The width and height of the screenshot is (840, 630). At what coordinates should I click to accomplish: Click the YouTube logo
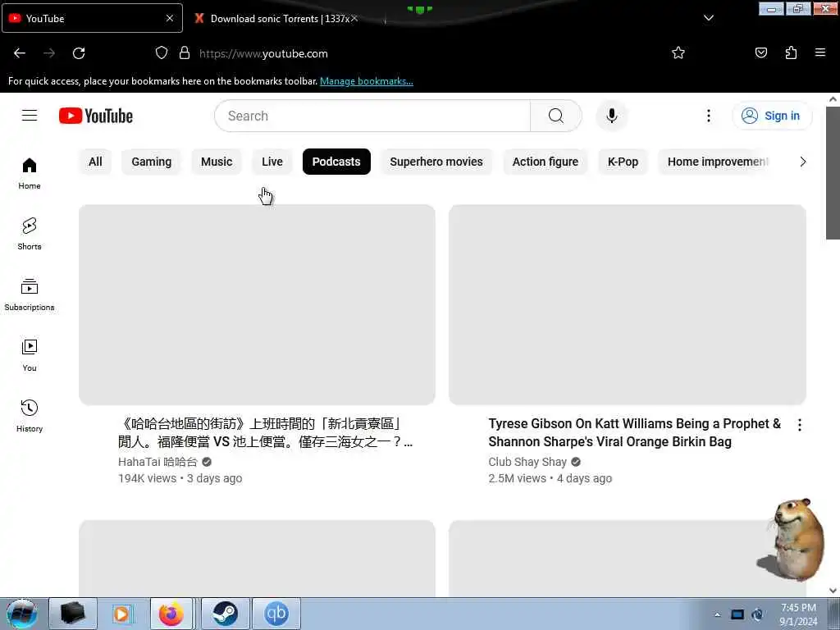coord(96,116)
